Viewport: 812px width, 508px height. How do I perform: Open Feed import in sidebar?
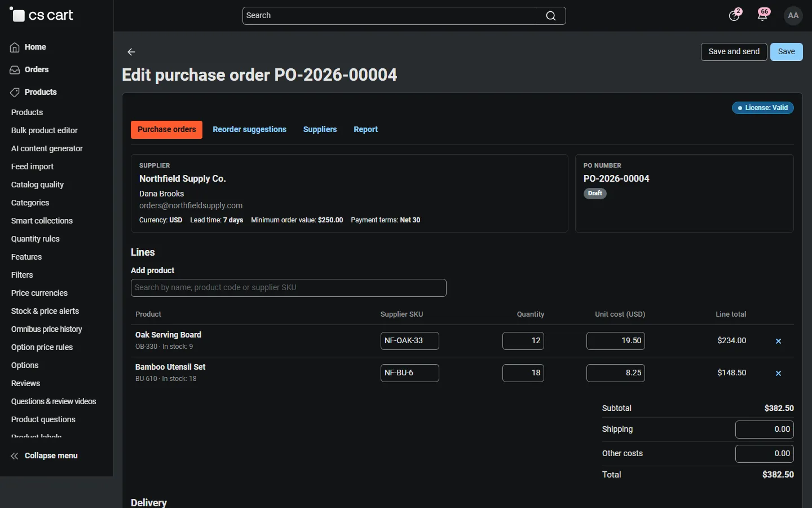tap(32, 167)
